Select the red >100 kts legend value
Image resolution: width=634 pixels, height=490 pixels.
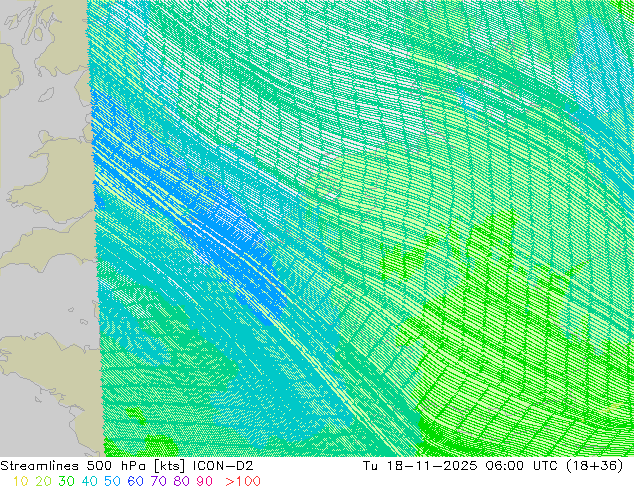click(243, 482)
